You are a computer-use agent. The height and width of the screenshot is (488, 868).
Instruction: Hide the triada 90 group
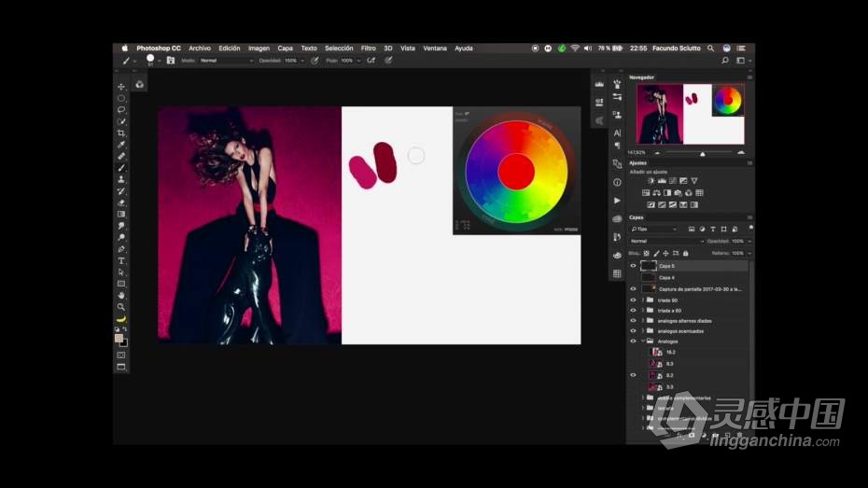click(634, 300)
